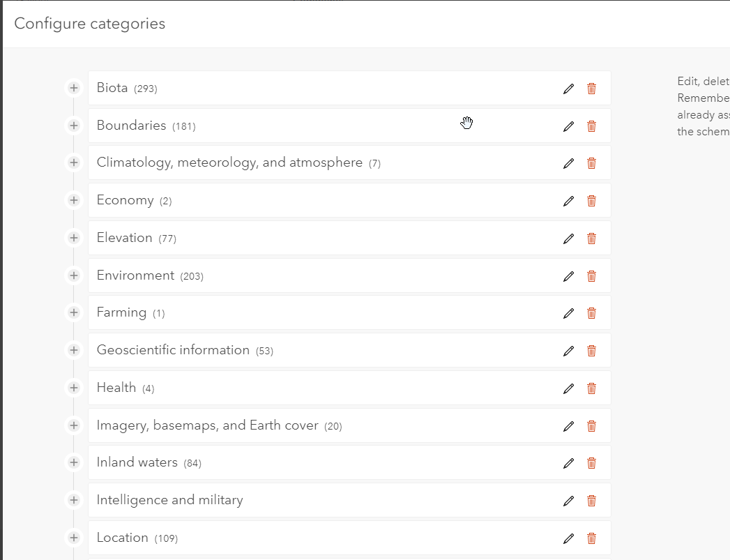
Task: Select the Inland waters (84) row text
Action: click(149, 462)
